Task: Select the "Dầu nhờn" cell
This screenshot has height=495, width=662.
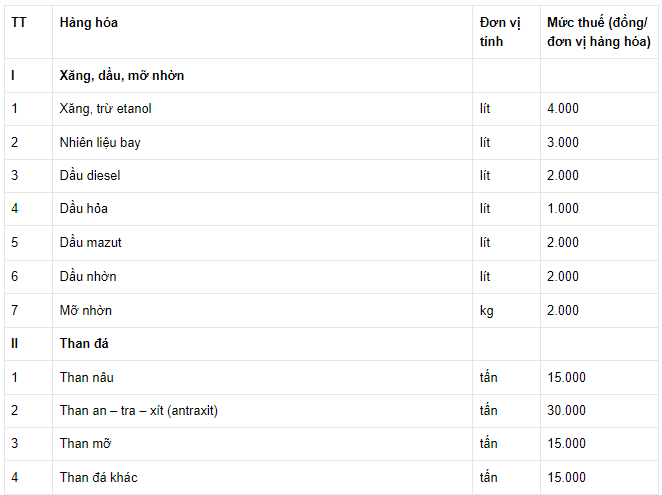Action: pos(87,276)
